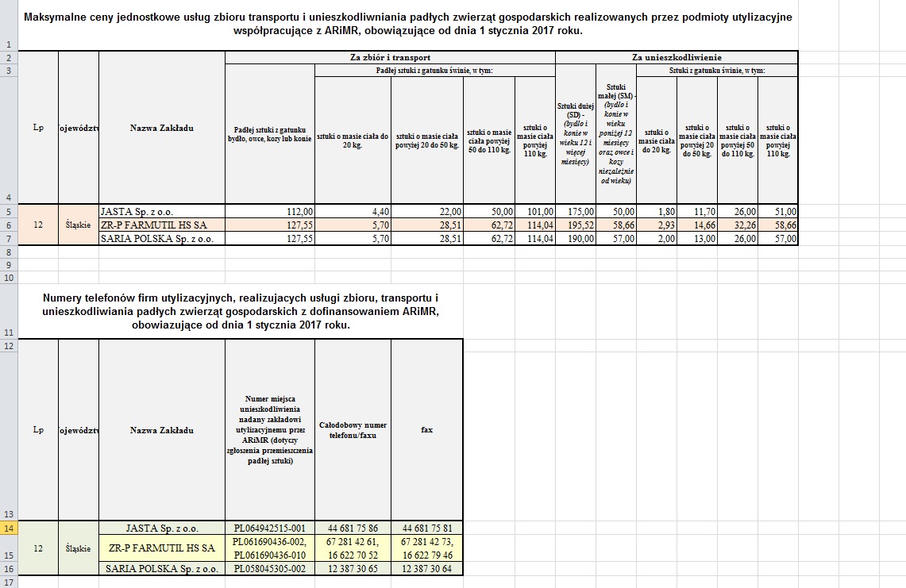Click the 'Maksymalne ceny jednostkowe' title cell
The height and width of the screenshot is (588, 906).
(x=408, y=25)
